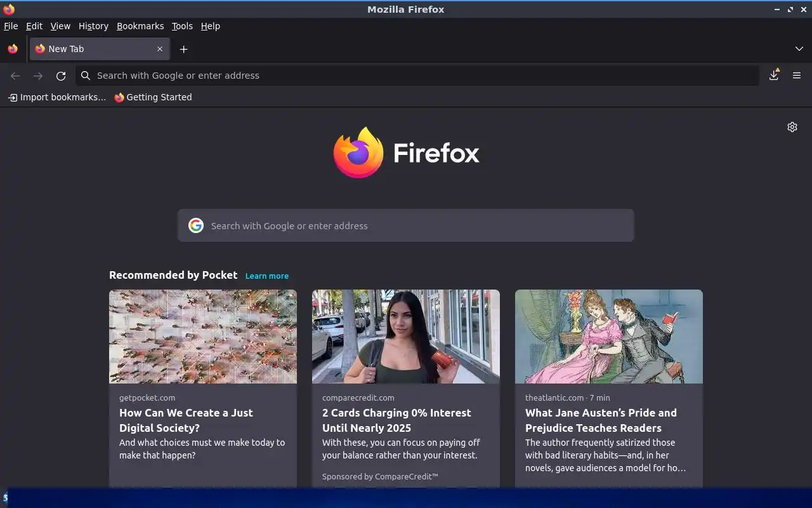Minimize the Mozilla Firefox window

[777, 10]
